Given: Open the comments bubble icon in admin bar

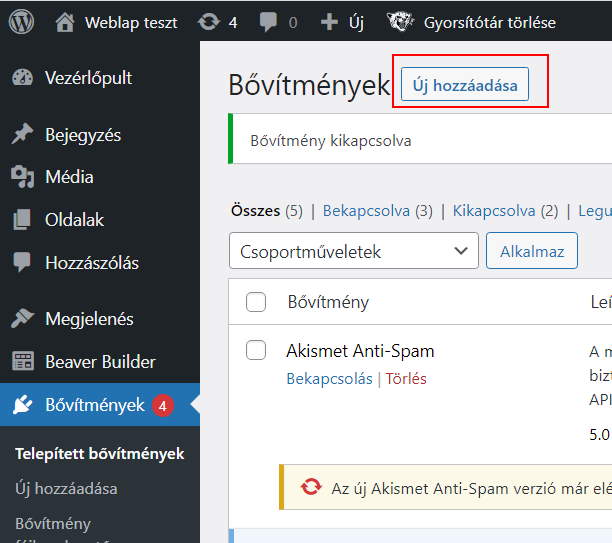Looking at the screenshot, I should [x=268, y=22].
